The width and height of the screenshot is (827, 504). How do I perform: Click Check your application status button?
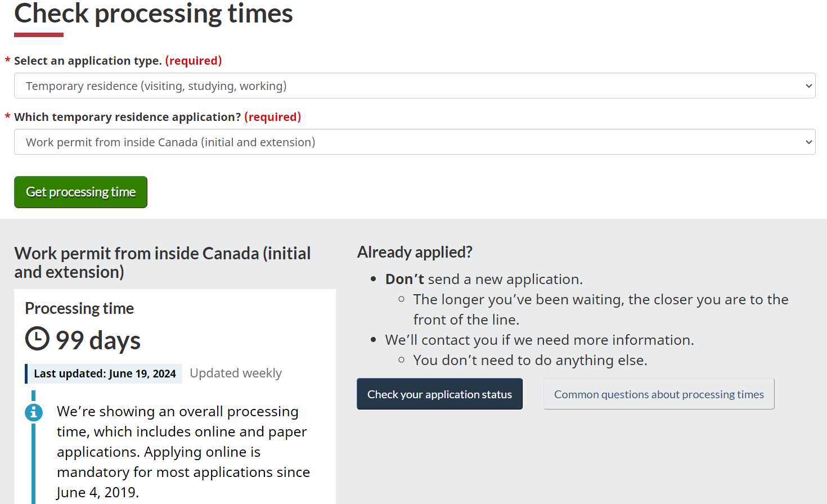(x=439, y=394)
